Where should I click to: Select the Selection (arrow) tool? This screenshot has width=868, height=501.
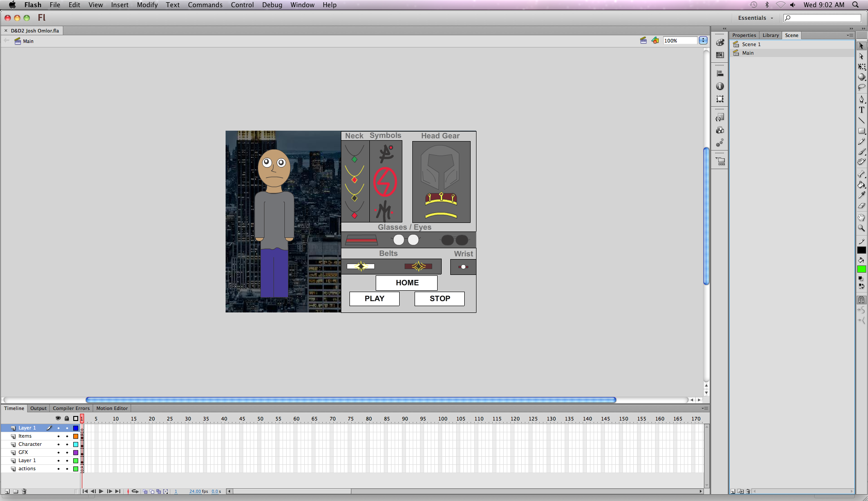pos(861,46)
